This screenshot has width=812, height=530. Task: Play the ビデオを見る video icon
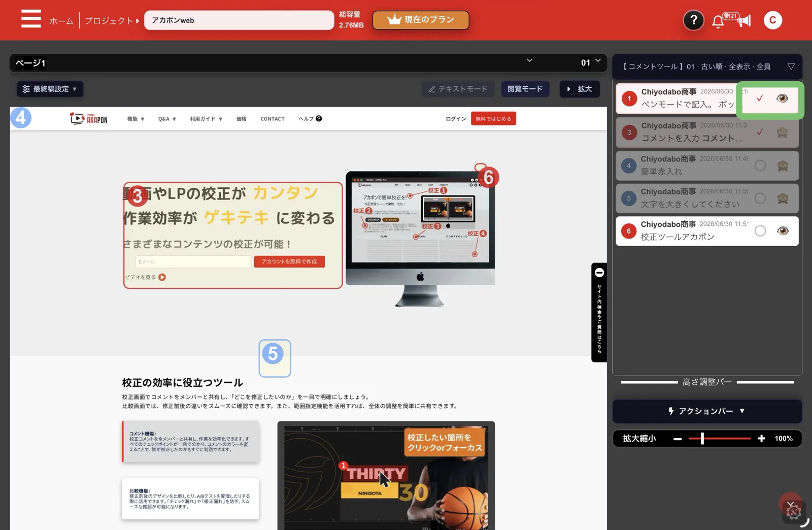click(162, 277)
